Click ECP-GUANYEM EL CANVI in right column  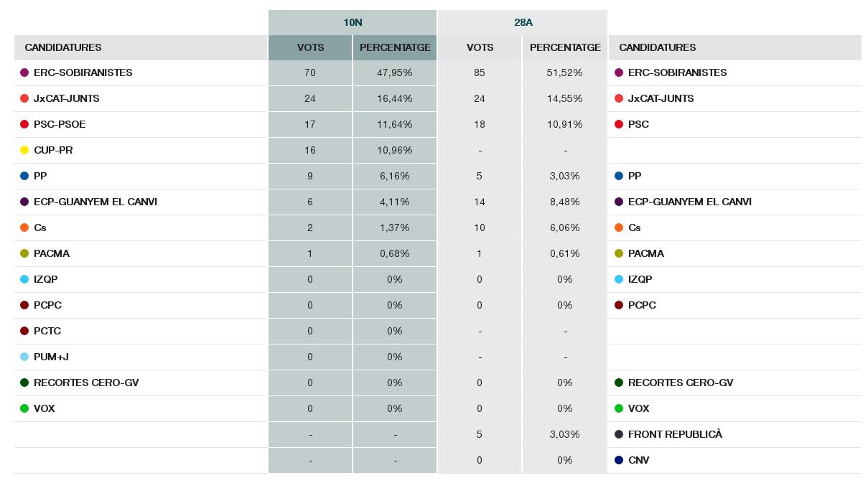click(689, 202)
